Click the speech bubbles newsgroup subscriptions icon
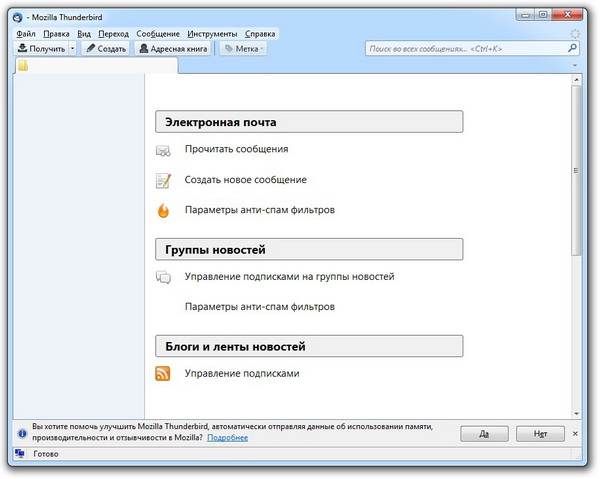This screenshot has width=600, height=479. click(163, 277)
